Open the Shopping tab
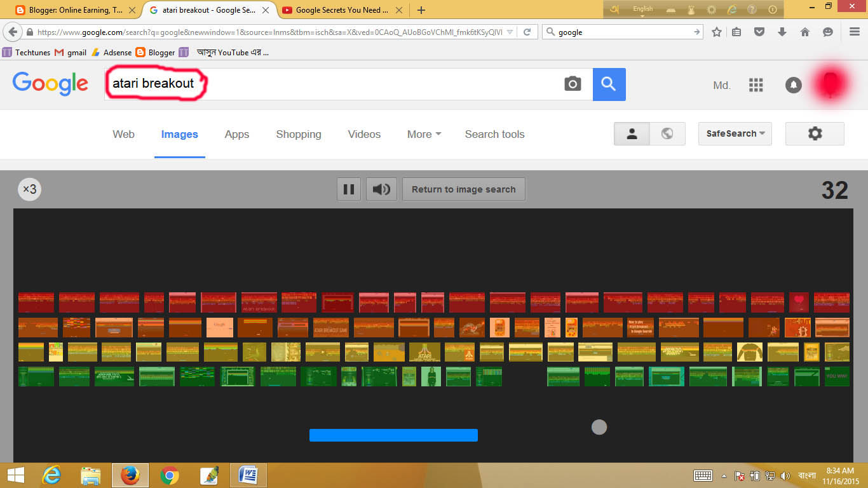 click(299, 134)
